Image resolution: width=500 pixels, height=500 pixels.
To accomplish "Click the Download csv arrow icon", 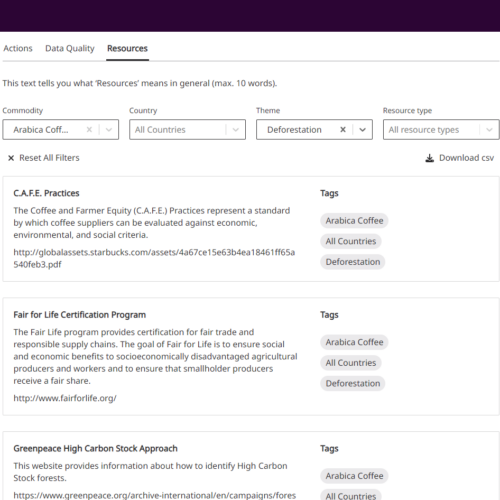I will (430, 158).
